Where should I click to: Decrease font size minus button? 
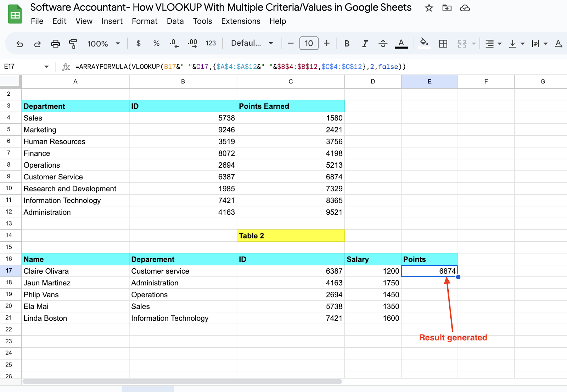tap(291, 43)
